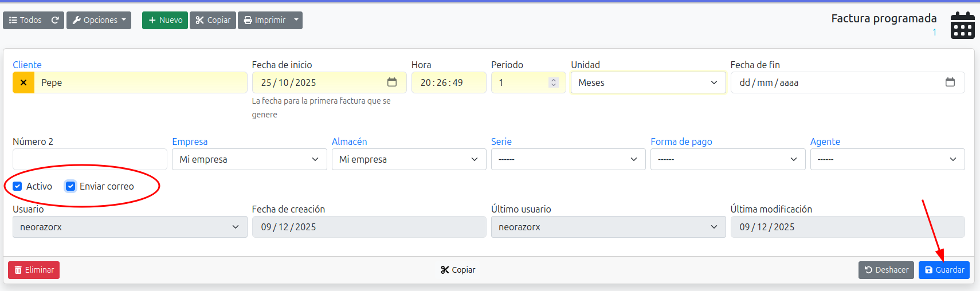Open the Serie dropdown
980x291 pixels.
[x=568, y=159]
